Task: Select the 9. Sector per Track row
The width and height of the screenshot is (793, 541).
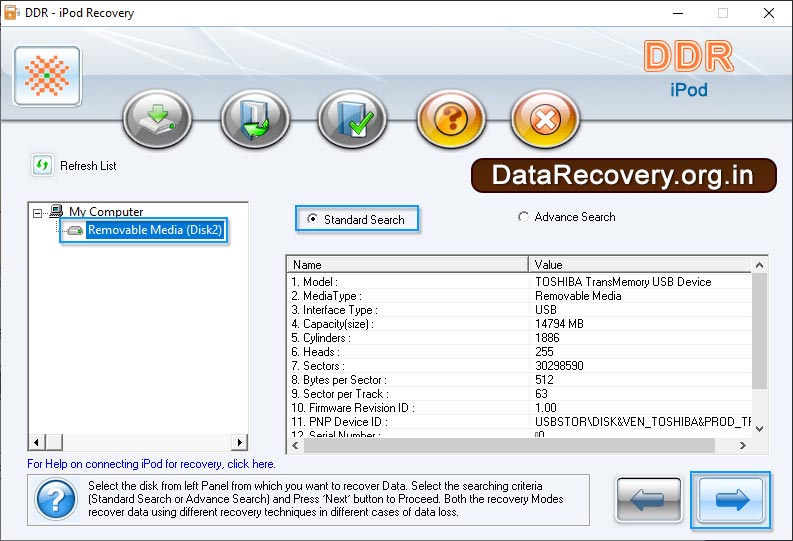Action: 519,394
